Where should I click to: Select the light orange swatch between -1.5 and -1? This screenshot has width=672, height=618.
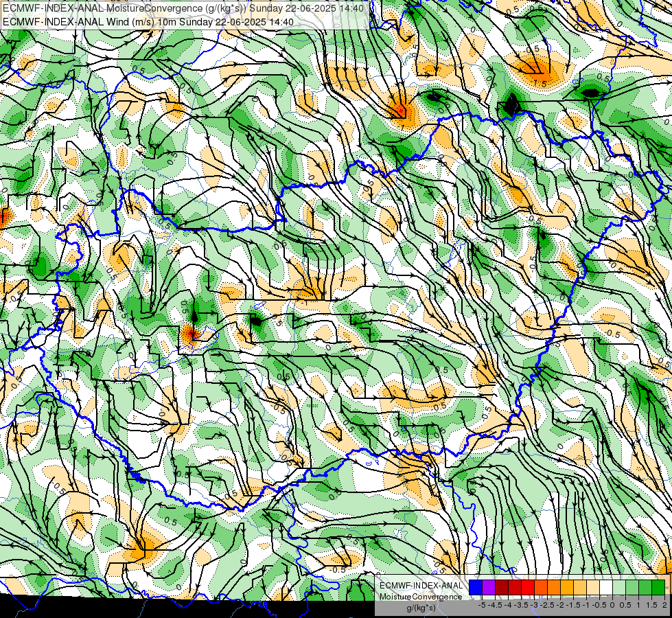pyautogui.click(x=580, y=588)
